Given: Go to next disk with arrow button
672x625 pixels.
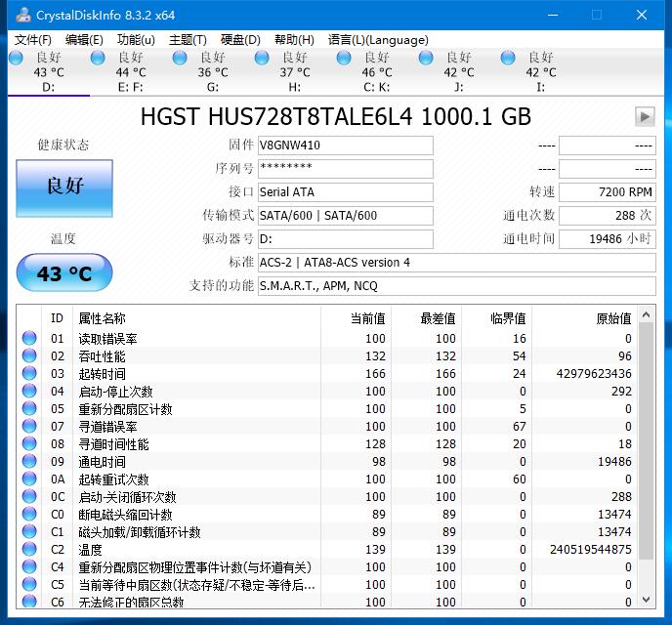Looking at the screenshot, I should coord(645,116).
